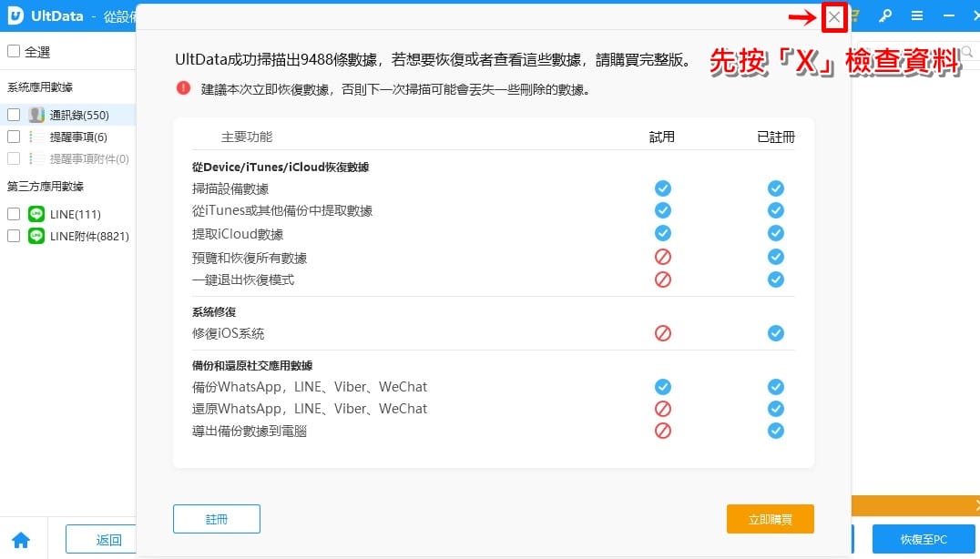Click the 已註冊 column header
The width and height of the screenshot is (980, 559).
pyautogui.click(x=776, y=137)
